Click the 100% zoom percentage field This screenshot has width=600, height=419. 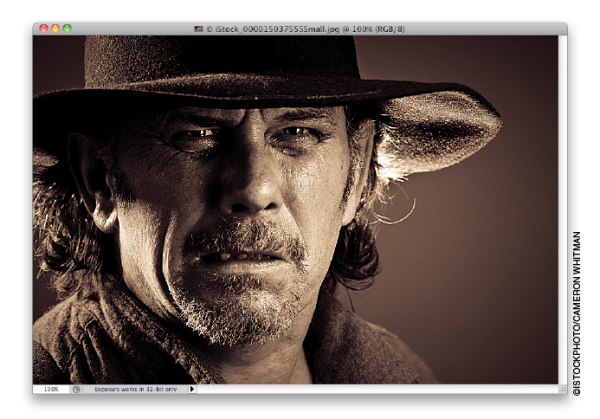50,389
